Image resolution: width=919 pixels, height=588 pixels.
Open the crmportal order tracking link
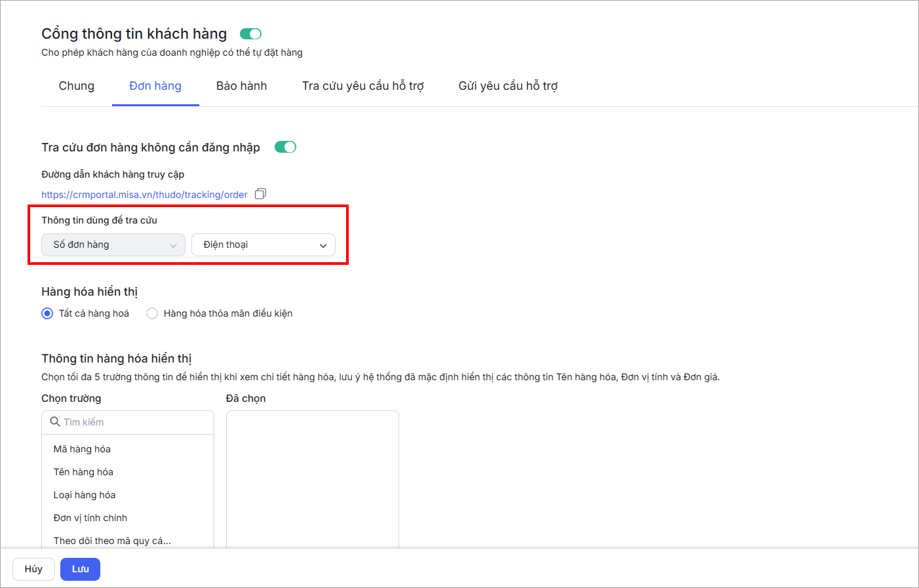(144, 195)
